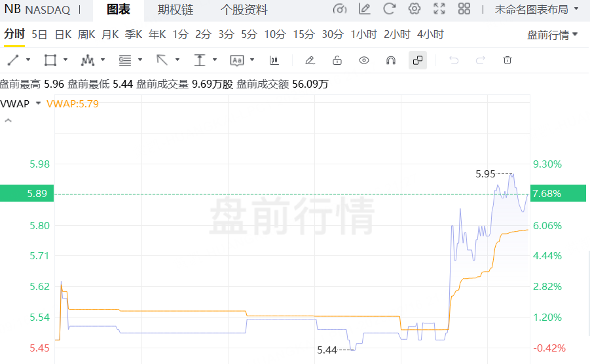
Task: Switch to the 个股资料 tab
Action: click(x=244, y=10)
